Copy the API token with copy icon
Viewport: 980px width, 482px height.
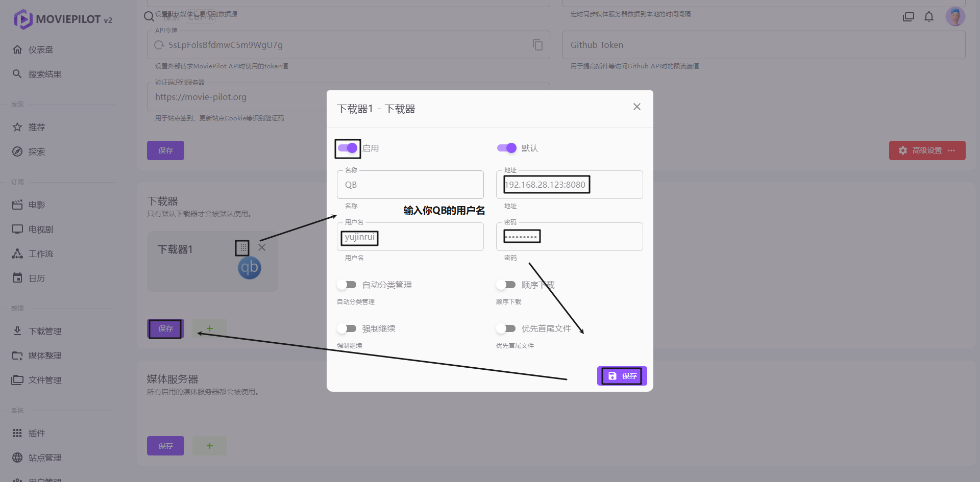537,45
